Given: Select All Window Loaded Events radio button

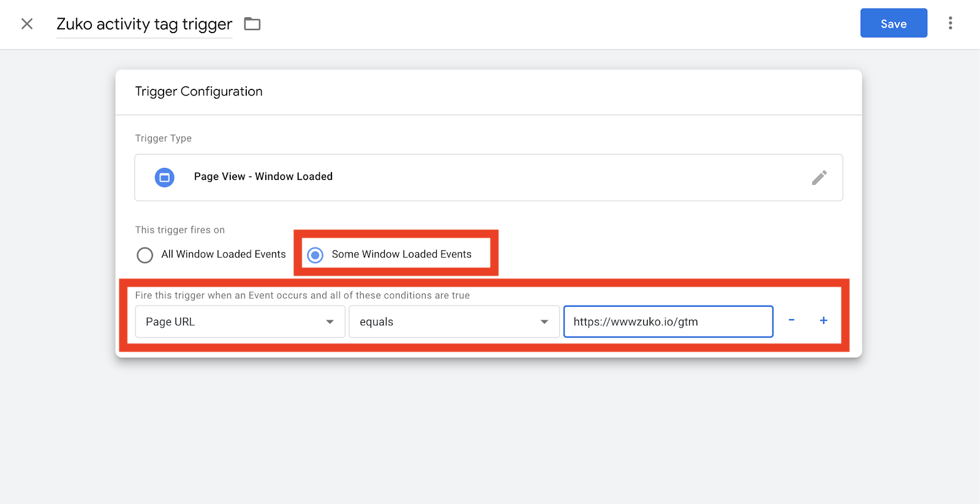Looking at the screenshot, I should coord(145,255).
